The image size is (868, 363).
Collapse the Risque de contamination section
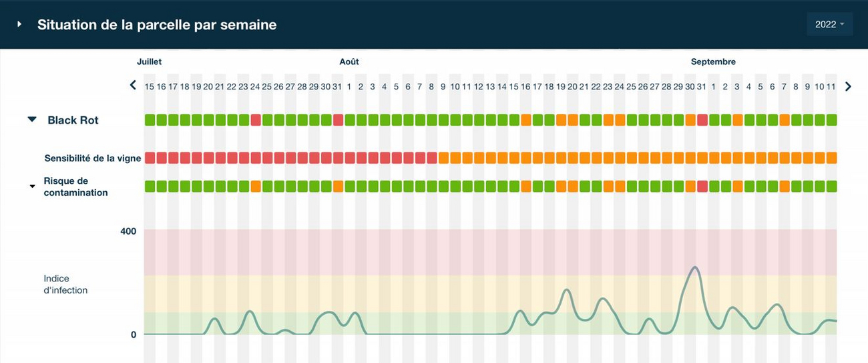point(32,187)
